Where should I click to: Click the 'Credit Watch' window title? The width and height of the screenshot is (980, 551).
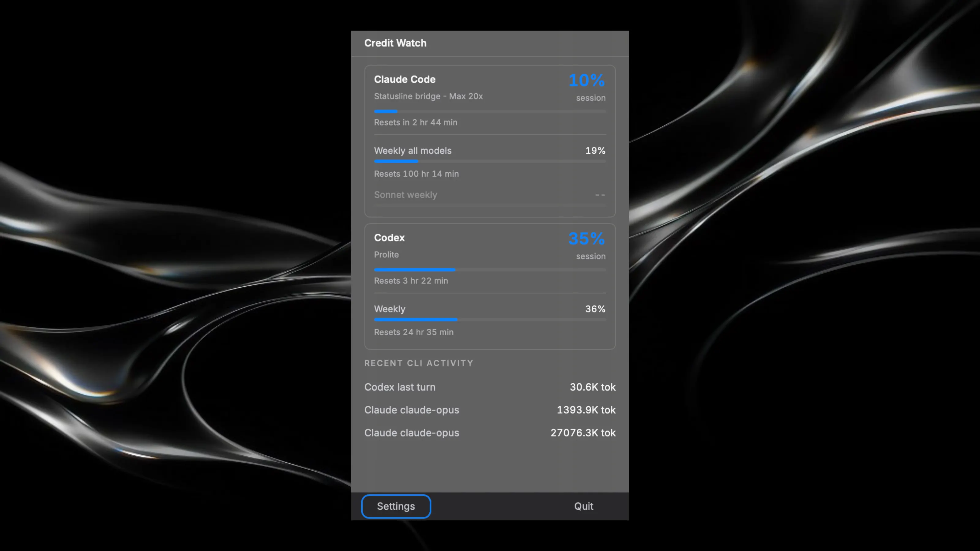395,43
